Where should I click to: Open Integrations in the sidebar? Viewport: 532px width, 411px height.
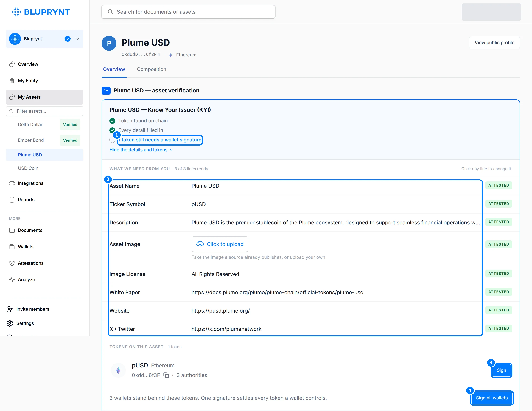click(x=45, y=183)
